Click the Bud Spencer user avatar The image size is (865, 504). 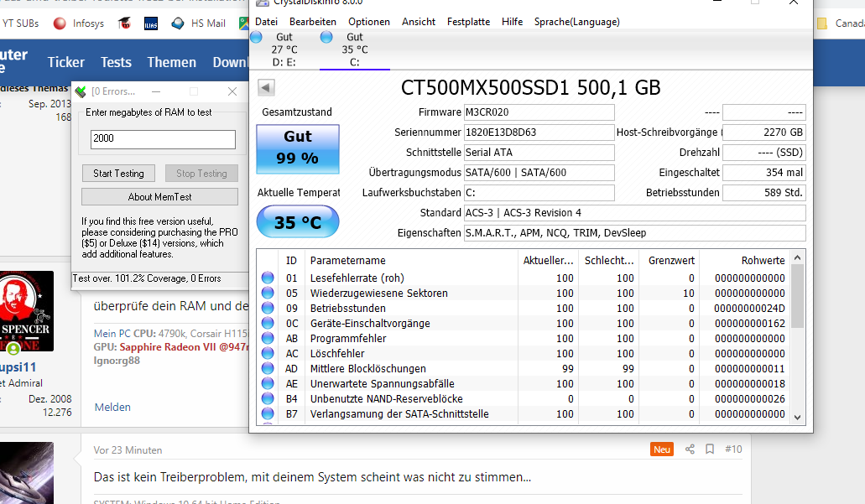27,311
